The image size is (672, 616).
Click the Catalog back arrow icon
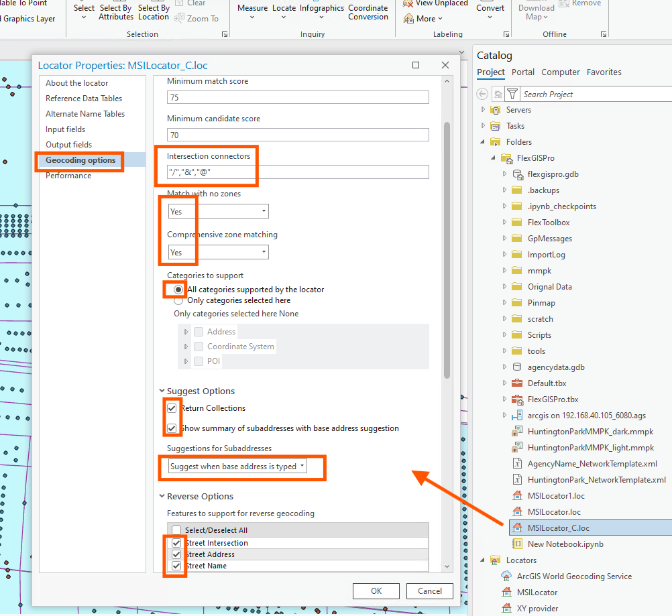point(482,94)
